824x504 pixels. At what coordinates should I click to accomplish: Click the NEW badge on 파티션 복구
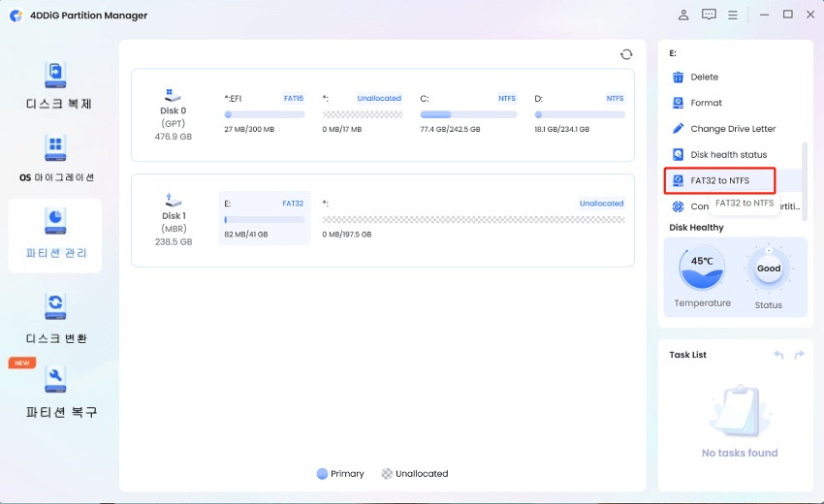pyautogui.click(x=22, y=363)
